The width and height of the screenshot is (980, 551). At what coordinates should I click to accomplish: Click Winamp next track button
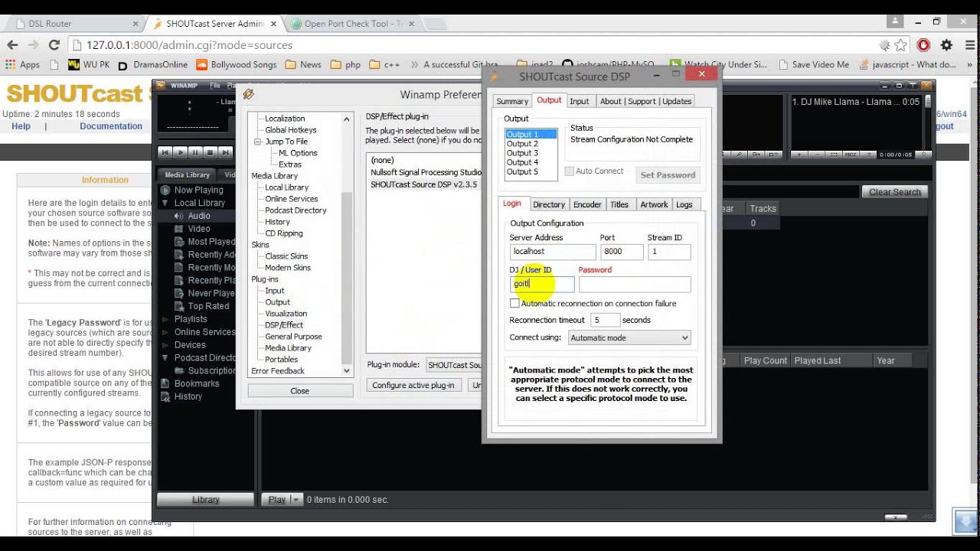[x=224, y=153]
